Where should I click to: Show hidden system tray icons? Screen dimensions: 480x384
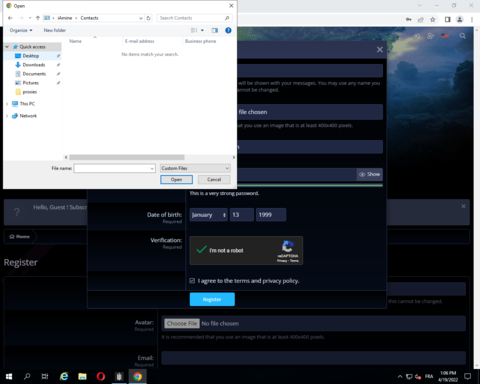[x=400, y=377]
